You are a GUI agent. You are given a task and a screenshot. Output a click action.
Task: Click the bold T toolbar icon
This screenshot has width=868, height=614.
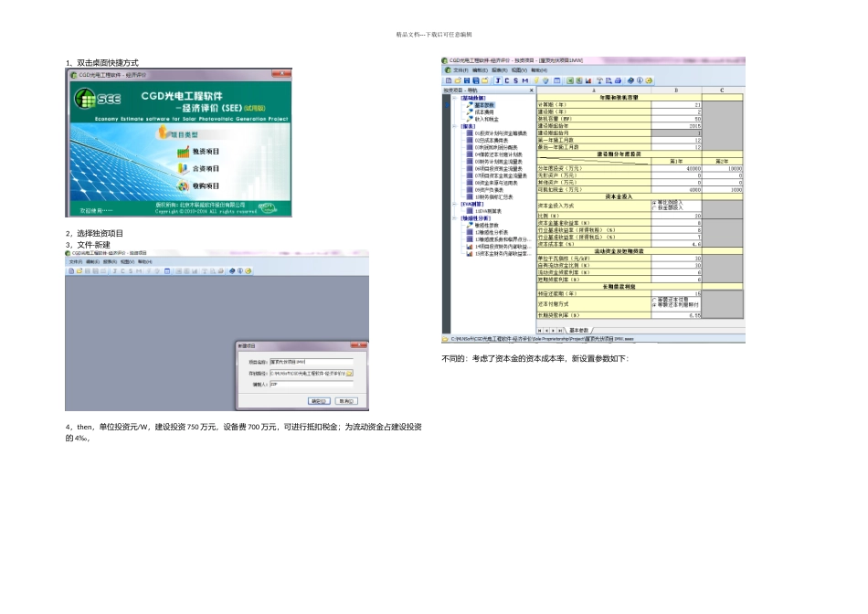(x=497, y=80)
